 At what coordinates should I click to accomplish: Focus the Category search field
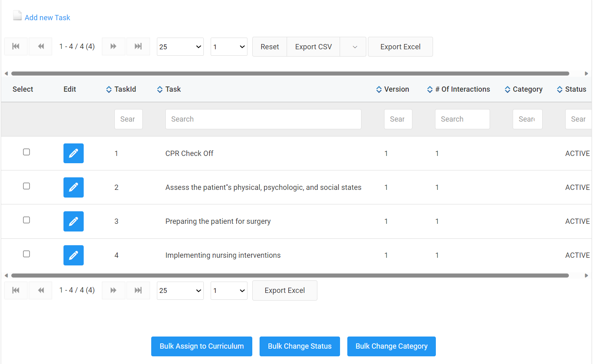pos(528,119)
